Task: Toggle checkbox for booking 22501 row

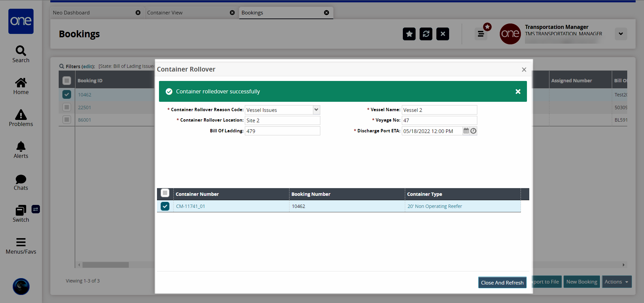Action: click(67, 107)
